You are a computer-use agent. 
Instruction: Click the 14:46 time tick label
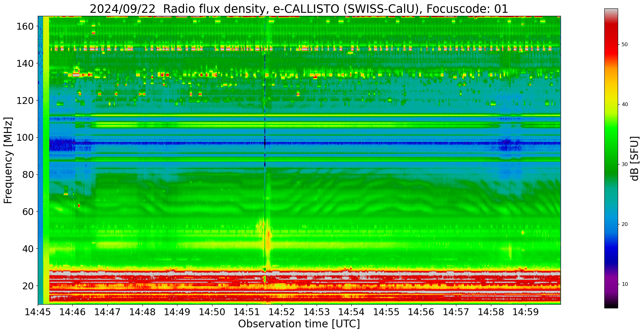(x=73, y=312)
